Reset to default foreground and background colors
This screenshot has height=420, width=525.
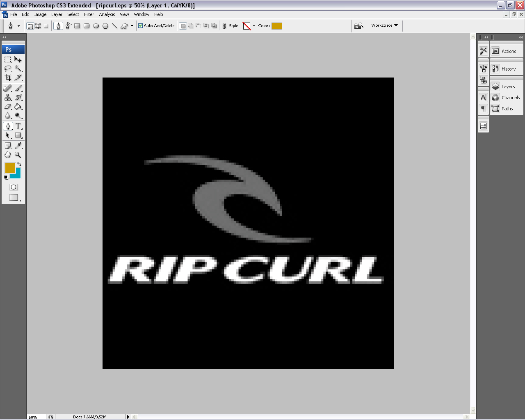6,178
